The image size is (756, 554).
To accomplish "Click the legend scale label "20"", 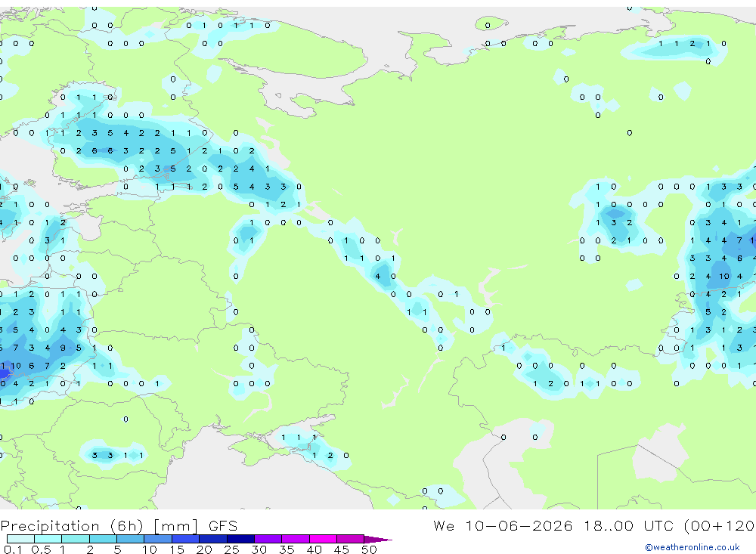I will coord(204,549).
